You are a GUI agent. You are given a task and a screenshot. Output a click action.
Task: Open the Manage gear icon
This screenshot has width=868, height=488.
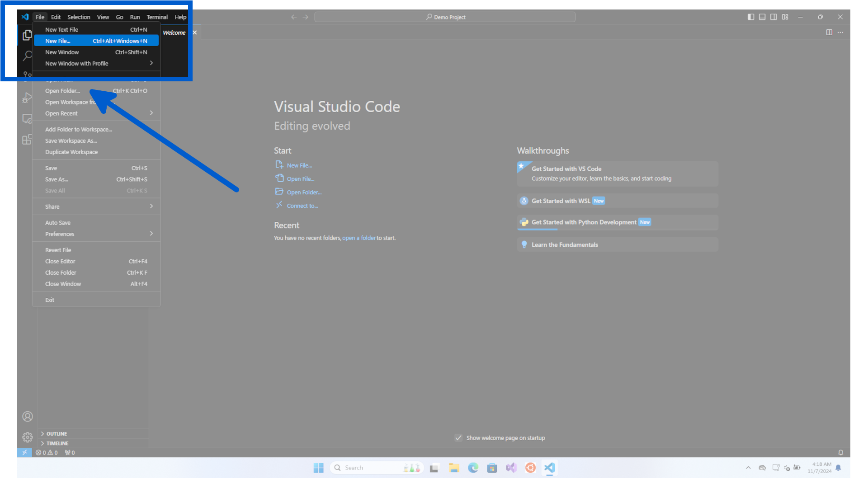[x=27, y=437]
